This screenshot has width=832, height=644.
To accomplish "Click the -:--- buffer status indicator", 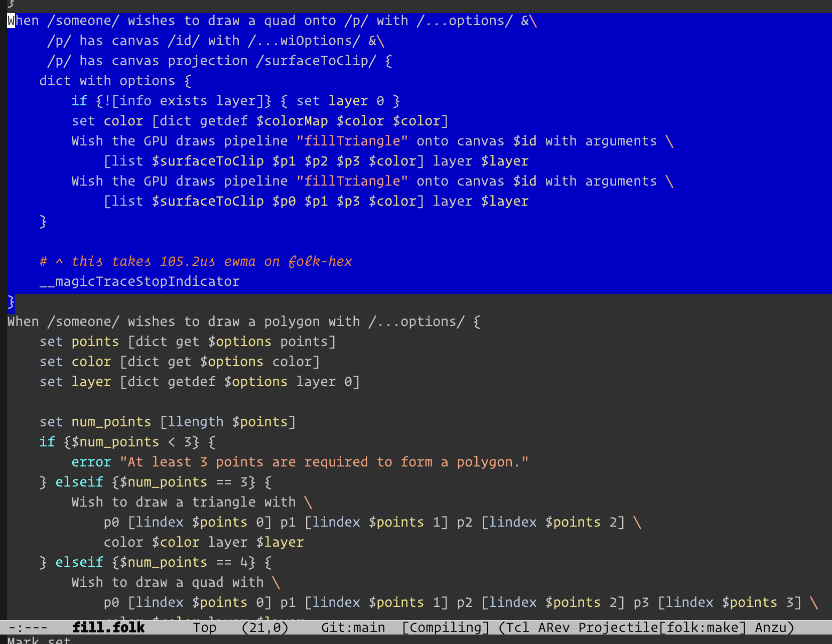I will pyautogui.click(x=28, y=627).
